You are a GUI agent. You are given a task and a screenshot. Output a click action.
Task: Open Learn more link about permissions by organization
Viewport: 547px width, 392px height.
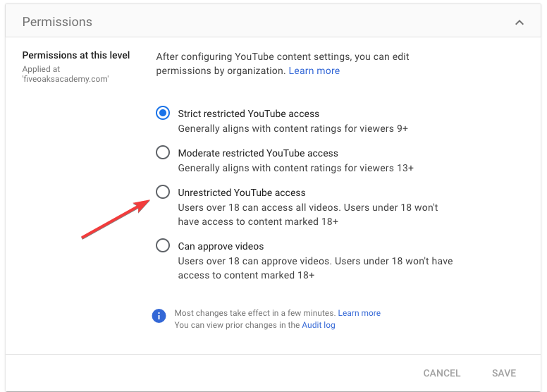pyautogui.click(x=314, y=71)
